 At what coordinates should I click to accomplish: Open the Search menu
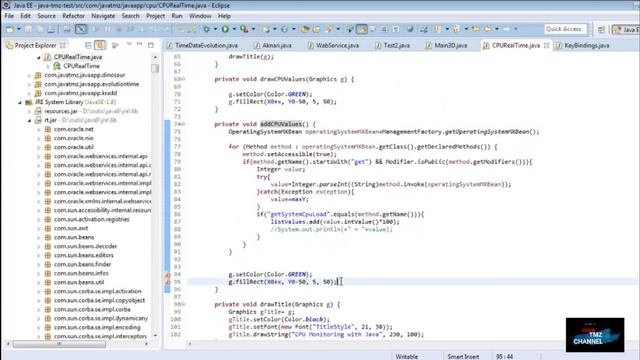pos(131,16)
